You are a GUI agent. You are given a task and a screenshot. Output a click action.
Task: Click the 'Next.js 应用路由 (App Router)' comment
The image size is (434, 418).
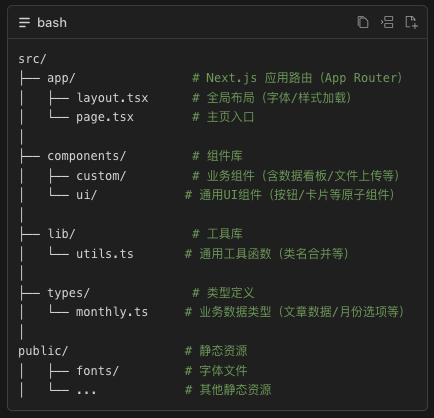click(x=297, y=78)
